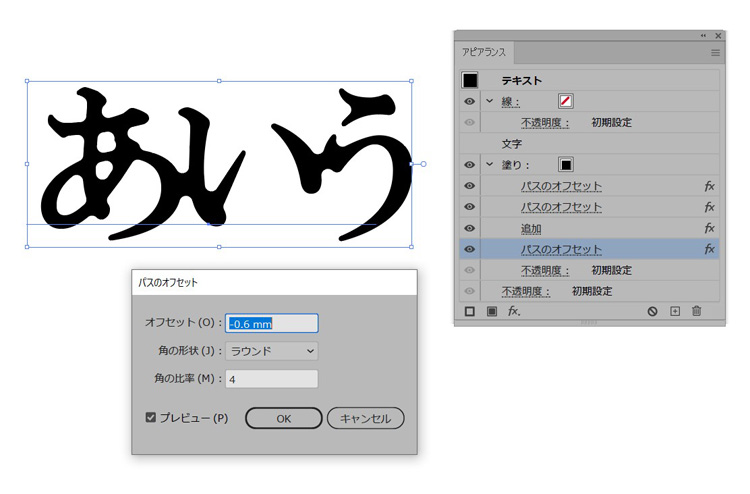
Task: Click Add New Stroke icon at panel bottom
Action: 470,311
